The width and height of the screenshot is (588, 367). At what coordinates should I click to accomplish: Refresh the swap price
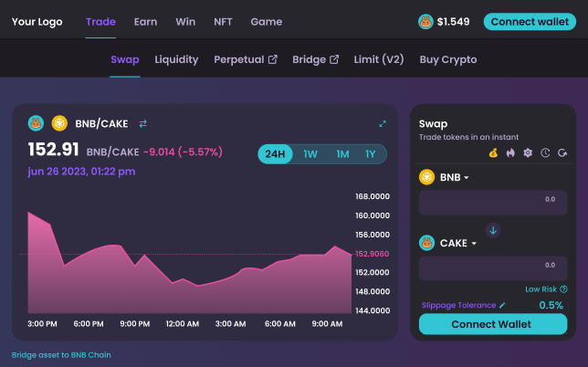coord(562,152)
